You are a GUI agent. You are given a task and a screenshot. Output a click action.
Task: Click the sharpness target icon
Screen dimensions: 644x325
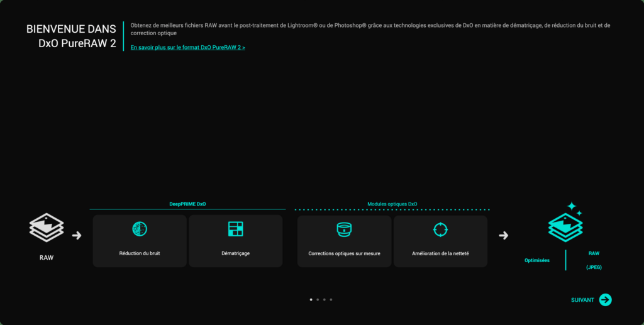[440, 229]
